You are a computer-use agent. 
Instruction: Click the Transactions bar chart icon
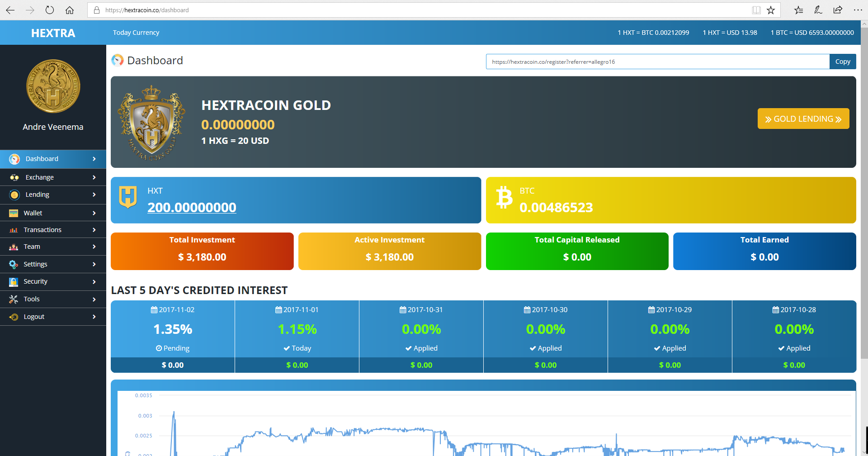(14, 230)
